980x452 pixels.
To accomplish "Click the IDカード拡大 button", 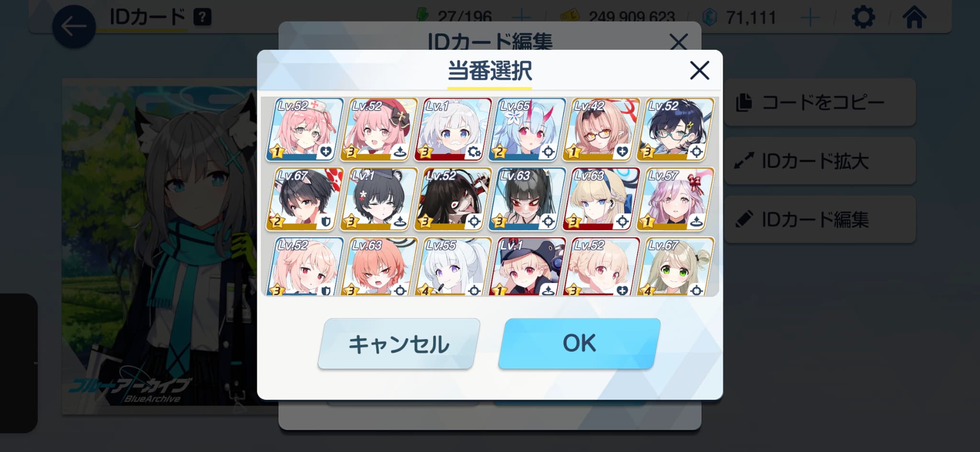I will pyautogui.click(x=820, y=161).
